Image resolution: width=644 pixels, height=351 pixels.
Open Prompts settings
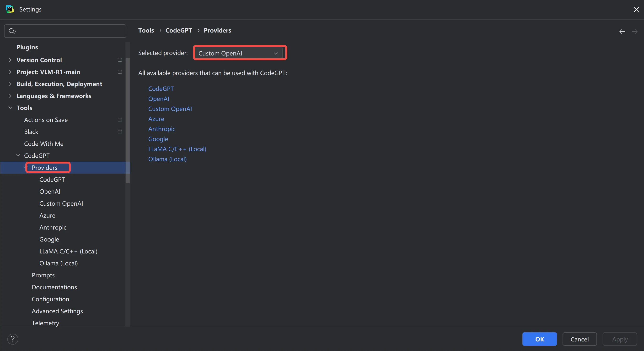coord(43,275)
